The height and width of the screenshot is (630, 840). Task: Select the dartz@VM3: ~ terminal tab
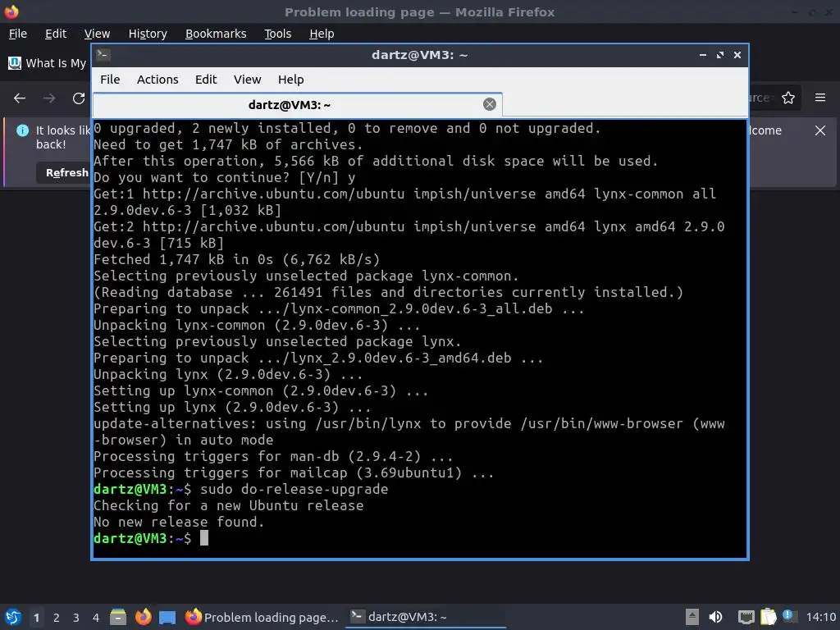297,104
